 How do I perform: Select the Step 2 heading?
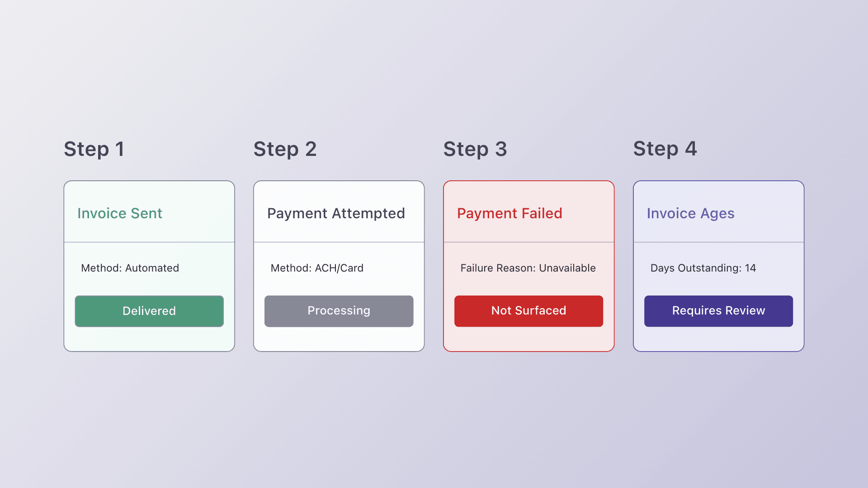[x=285, y=149]
